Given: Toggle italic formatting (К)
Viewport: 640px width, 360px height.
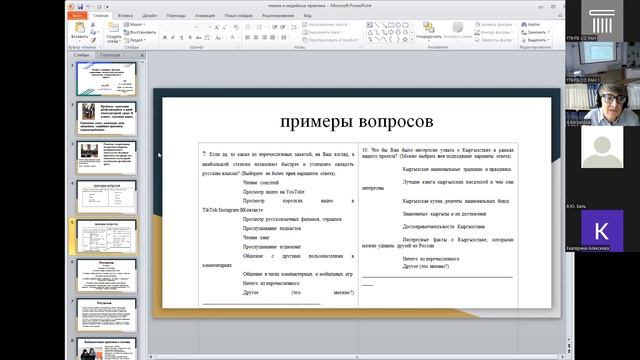Looking at the screenshot, I should click(x=173, y=38).
